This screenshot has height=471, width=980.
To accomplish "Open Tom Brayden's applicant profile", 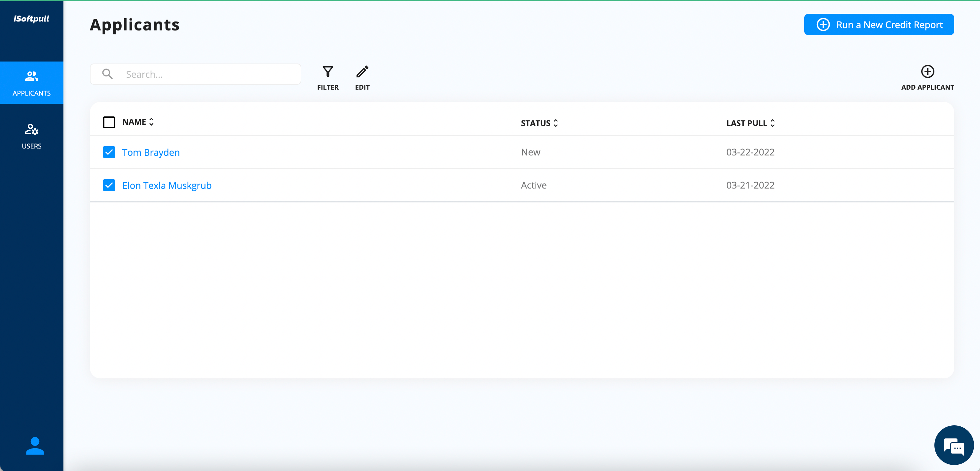I will point(151,152).
